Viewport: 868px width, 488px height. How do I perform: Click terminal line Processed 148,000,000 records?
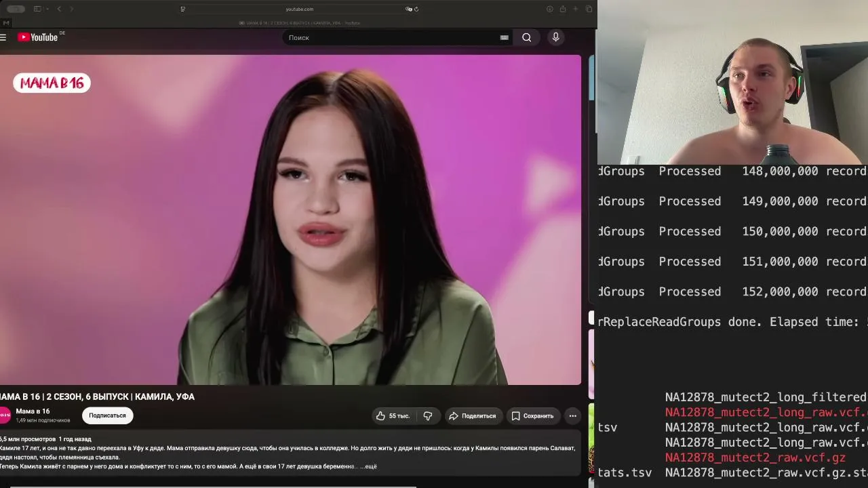point(732,171)
